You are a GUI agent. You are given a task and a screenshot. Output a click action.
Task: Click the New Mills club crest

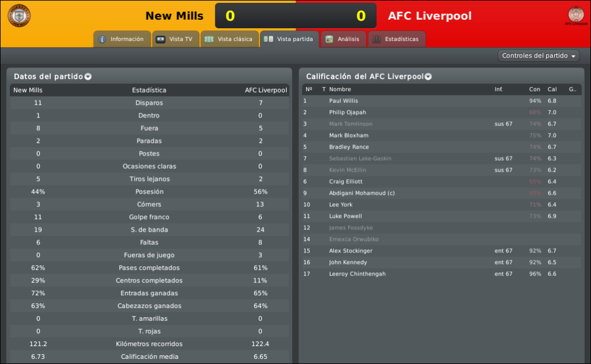tap(19, 16)
